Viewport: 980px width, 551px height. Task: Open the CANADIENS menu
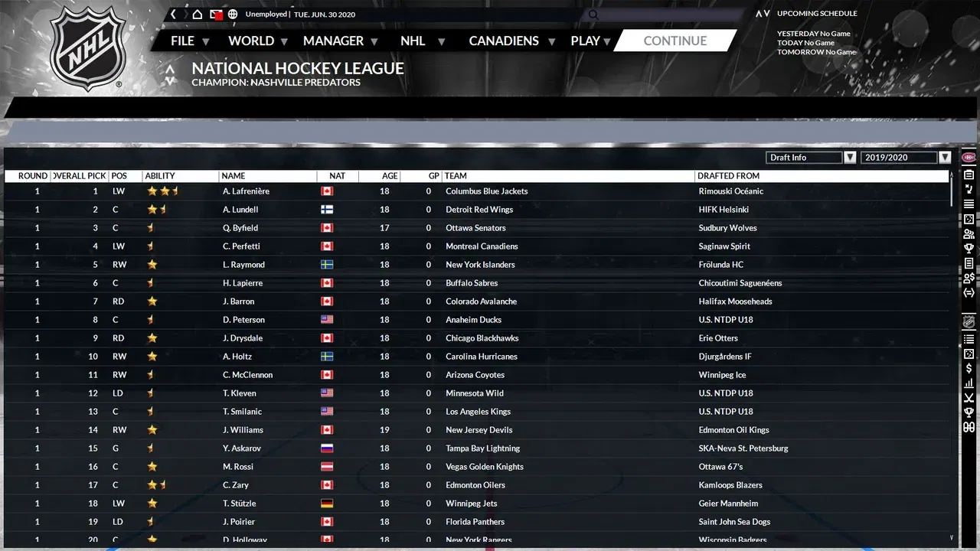click(511, 41)
